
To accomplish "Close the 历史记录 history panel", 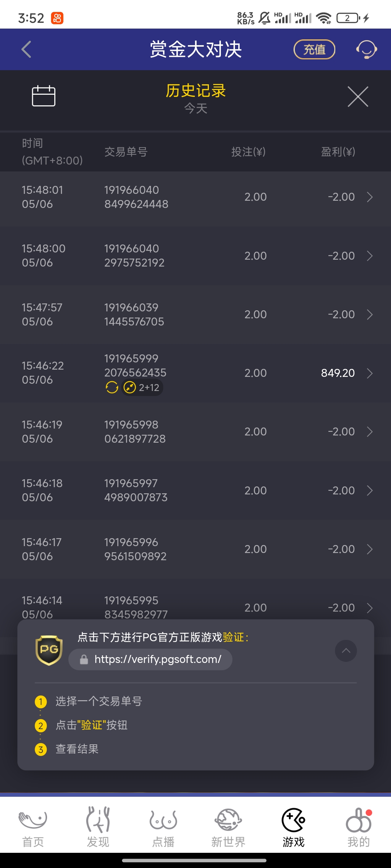I will pyautogui.click(x=358, y=97).
